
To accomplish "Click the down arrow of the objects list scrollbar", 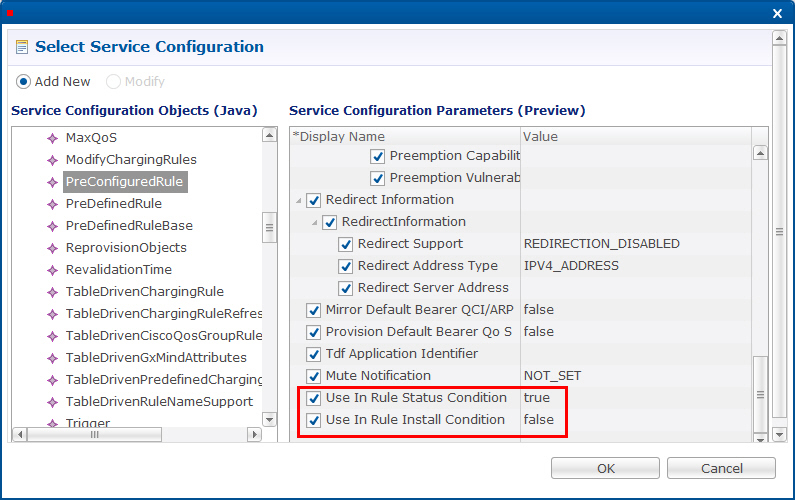I will click(x=269, y=419).
